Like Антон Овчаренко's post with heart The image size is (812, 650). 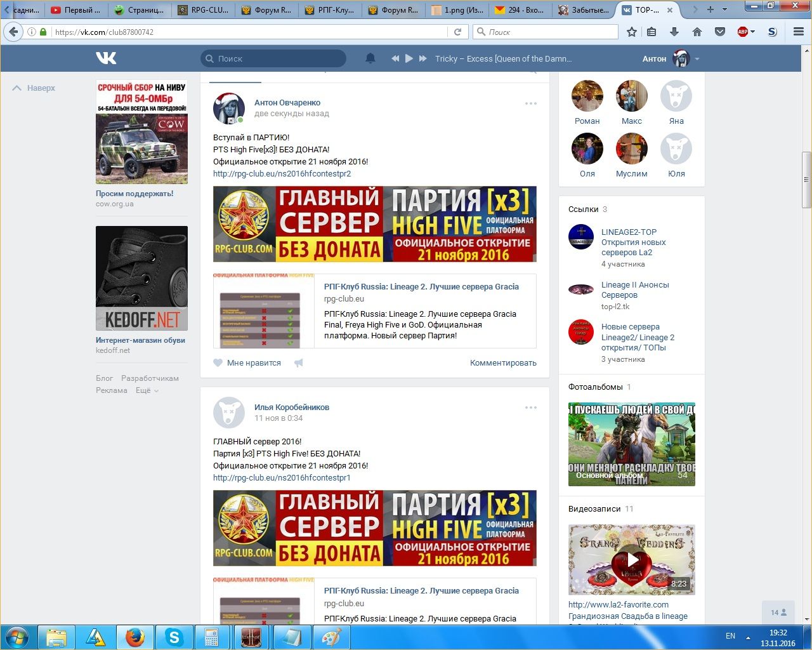pyautogui.click(x=218, y=363)
